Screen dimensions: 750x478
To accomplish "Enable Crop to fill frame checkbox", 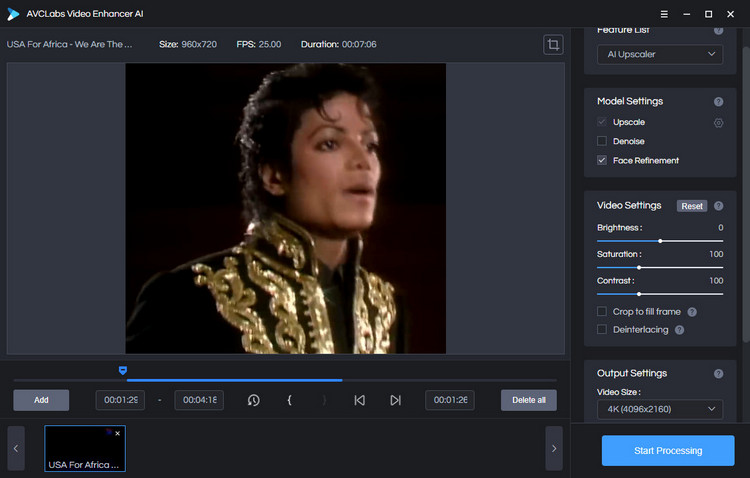I will 602,311.
